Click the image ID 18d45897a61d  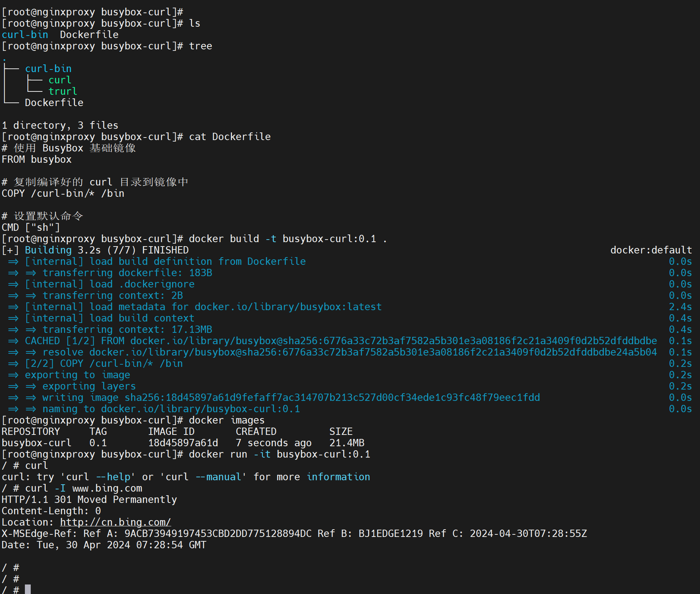click(183, 443)
